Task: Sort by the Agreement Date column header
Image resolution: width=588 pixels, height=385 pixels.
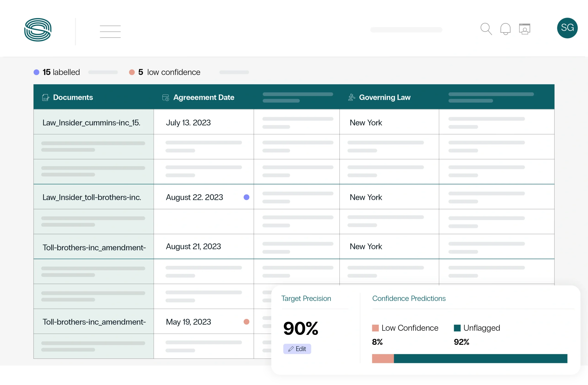Action: tap(204, 97)
